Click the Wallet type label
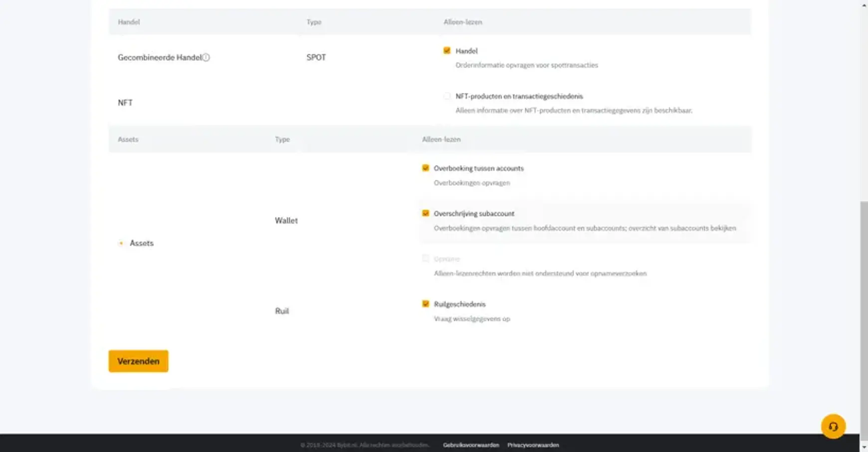 pos(286,220)
